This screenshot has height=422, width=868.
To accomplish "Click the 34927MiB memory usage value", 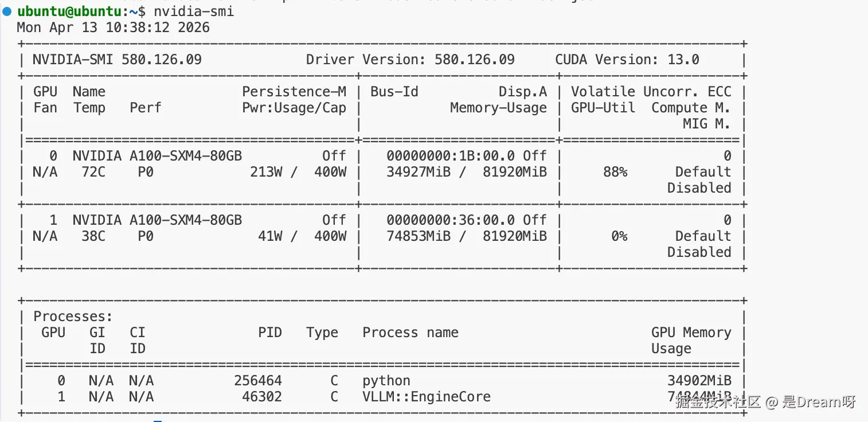I will (419, 172).
